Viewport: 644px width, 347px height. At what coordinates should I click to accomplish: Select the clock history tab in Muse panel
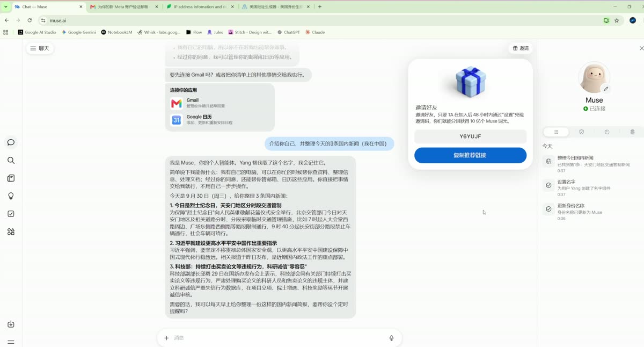(x=607, y=132)
